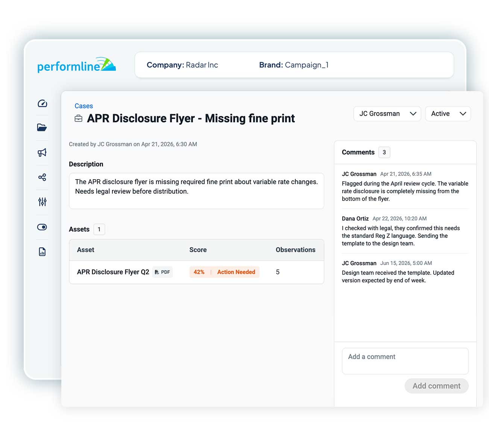
Task: Click the Assets count badge 1
Action: click(x=99, y=229)
